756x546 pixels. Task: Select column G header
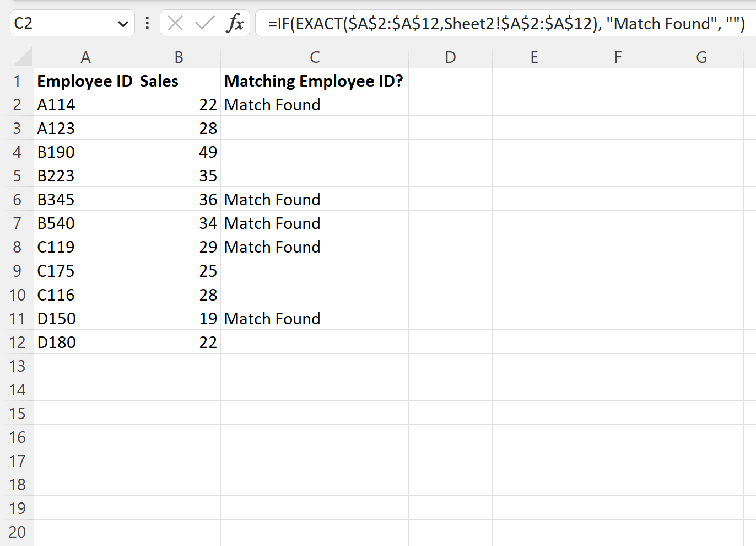tap(701, 57)
